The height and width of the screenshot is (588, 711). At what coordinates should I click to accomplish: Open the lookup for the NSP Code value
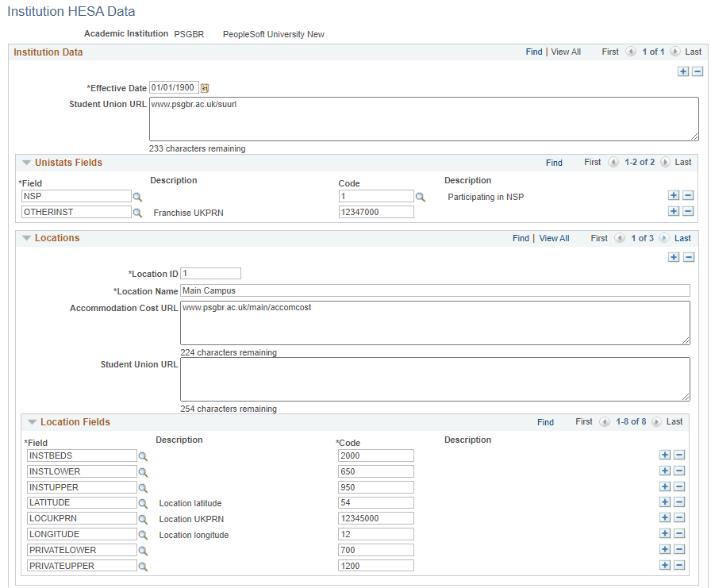(421, 196)
